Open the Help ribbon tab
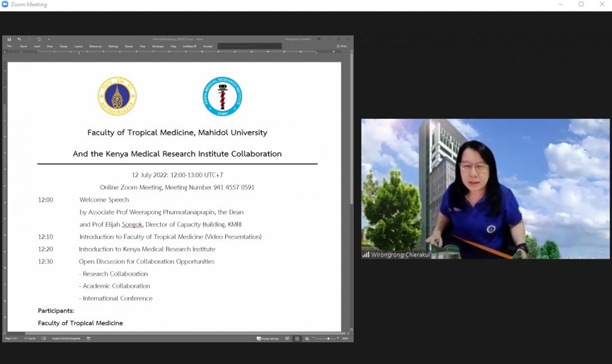This screenshot has width=612, height=364. [173, 46]
